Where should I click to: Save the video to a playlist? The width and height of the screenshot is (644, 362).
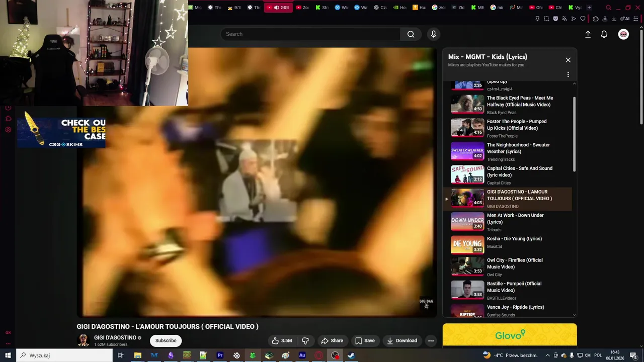(x=365, y=341)
